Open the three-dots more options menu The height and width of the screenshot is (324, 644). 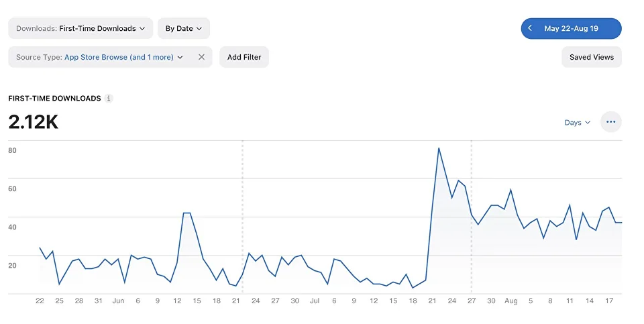tap(610, 122)
